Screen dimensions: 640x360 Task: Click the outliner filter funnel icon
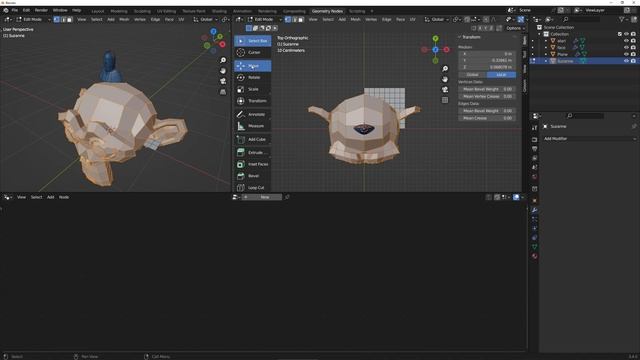click(x=622, y=19)
